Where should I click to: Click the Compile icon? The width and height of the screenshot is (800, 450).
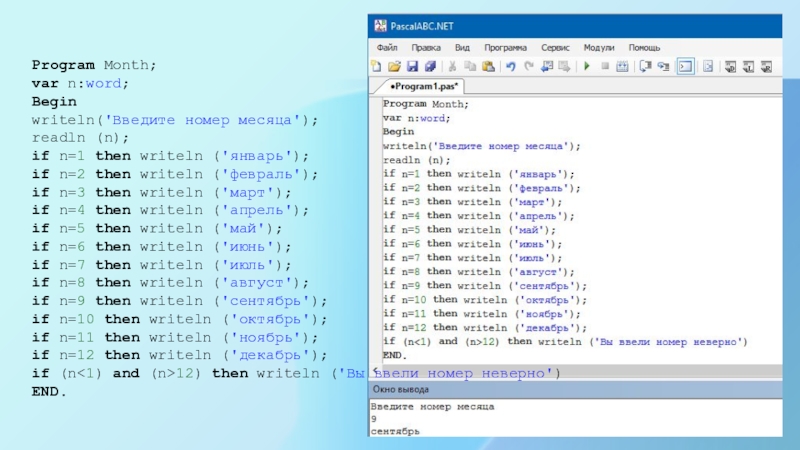[622, 66]
